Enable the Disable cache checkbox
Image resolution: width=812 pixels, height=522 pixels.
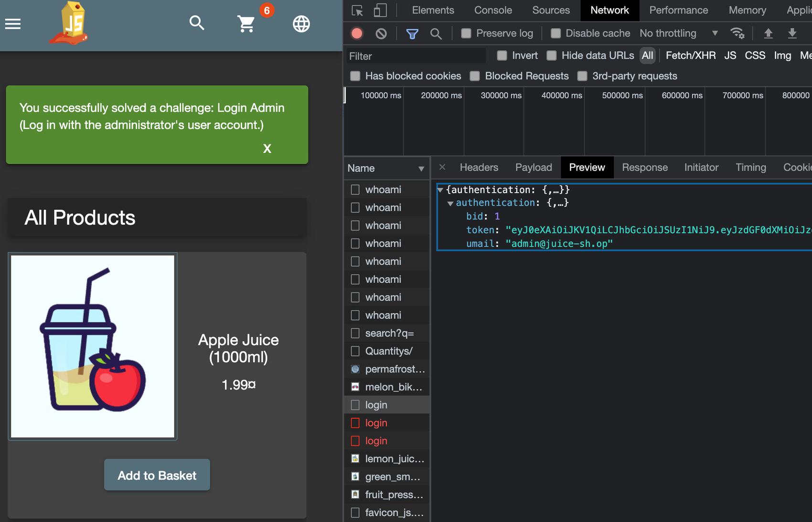coord(556,33)
